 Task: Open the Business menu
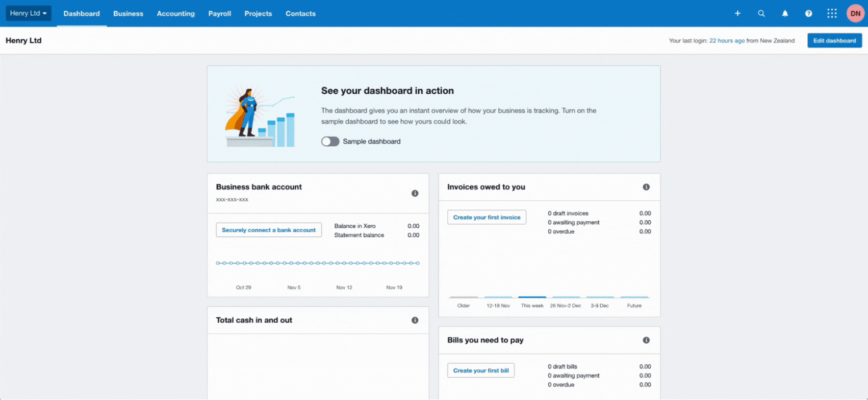click(x=128, y=13)
